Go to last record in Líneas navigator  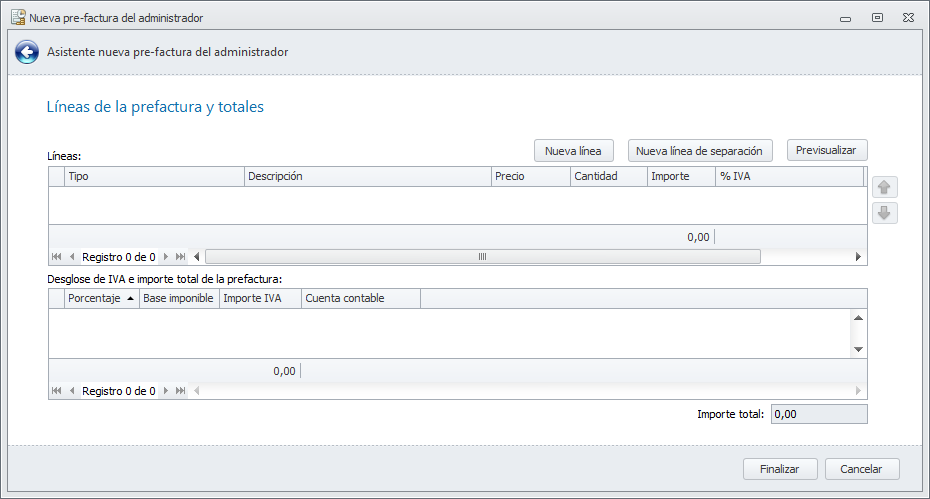(181, 257)
